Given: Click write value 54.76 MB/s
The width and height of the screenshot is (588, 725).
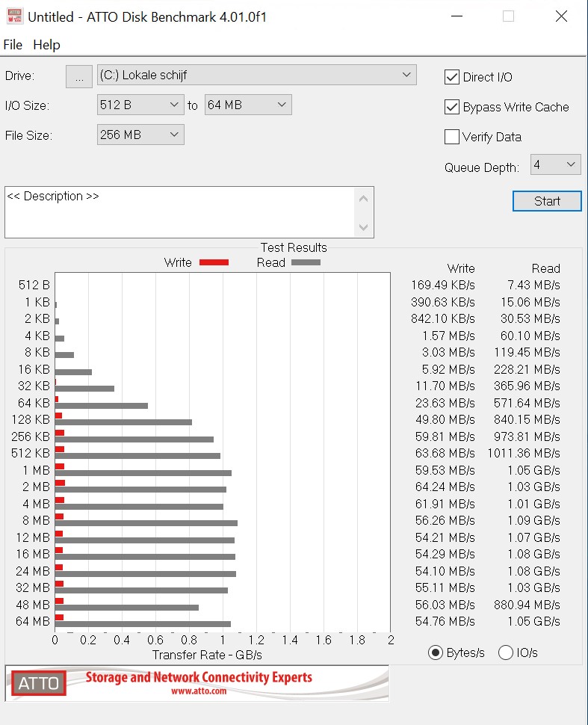Looking at the screenshot, I should click(x=445, y=621).
